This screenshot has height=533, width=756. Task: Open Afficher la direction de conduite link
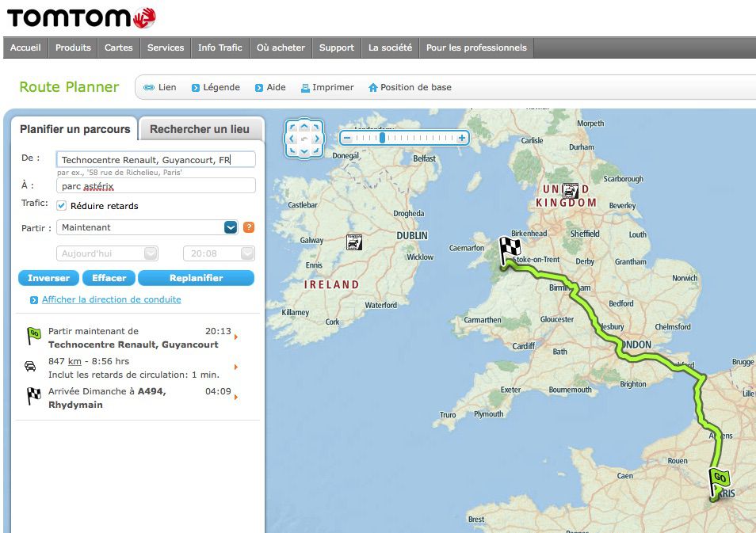(x=112, y=299)
